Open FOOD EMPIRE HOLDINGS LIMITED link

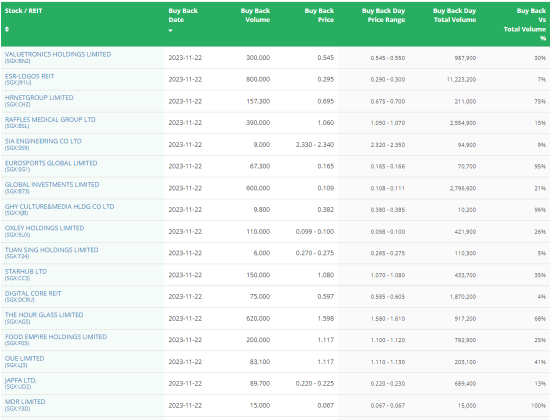click(x=56, y=337)
